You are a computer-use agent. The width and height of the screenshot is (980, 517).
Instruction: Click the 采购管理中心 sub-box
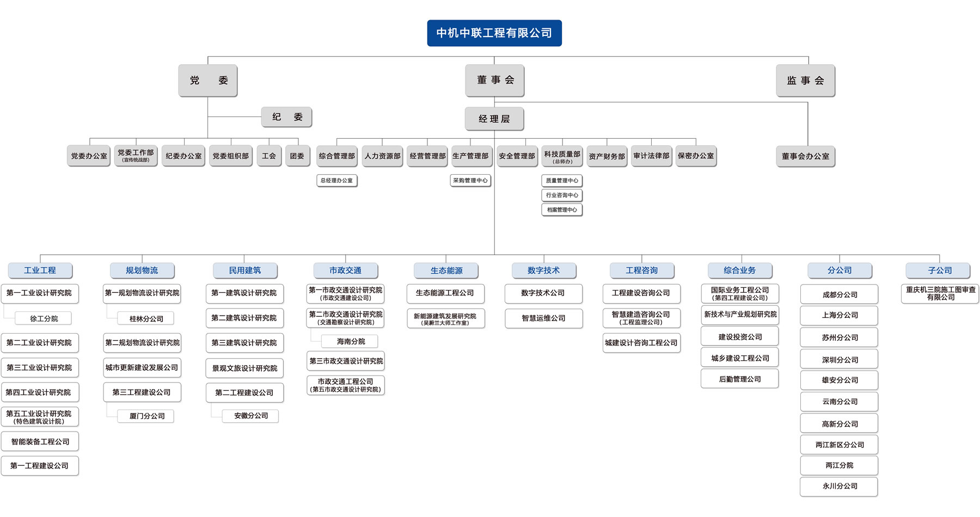click(470, 181)
